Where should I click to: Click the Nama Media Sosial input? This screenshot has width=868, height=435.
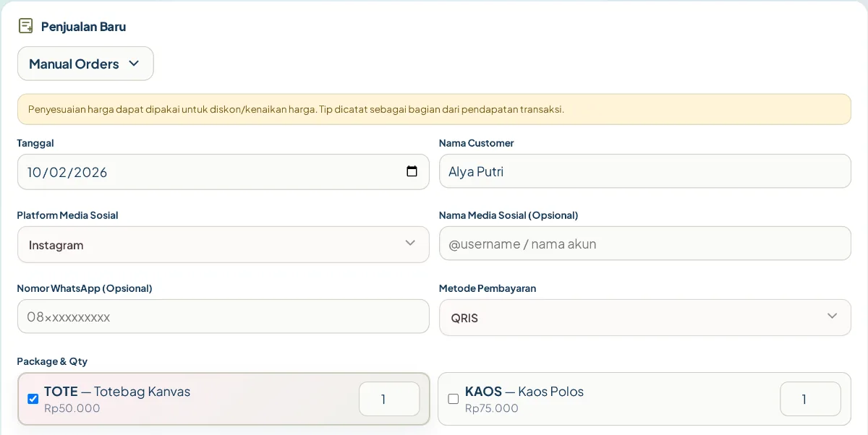(644, 244)
